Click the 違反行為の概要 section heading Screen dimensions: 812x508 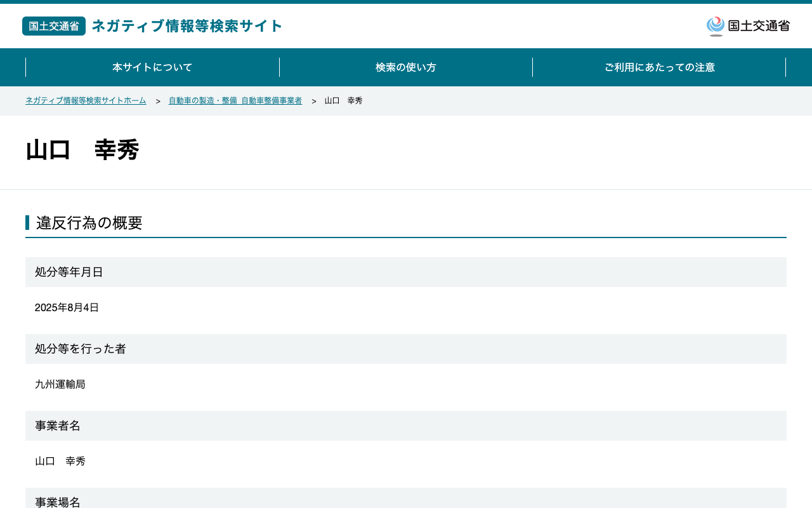[89, 223]
